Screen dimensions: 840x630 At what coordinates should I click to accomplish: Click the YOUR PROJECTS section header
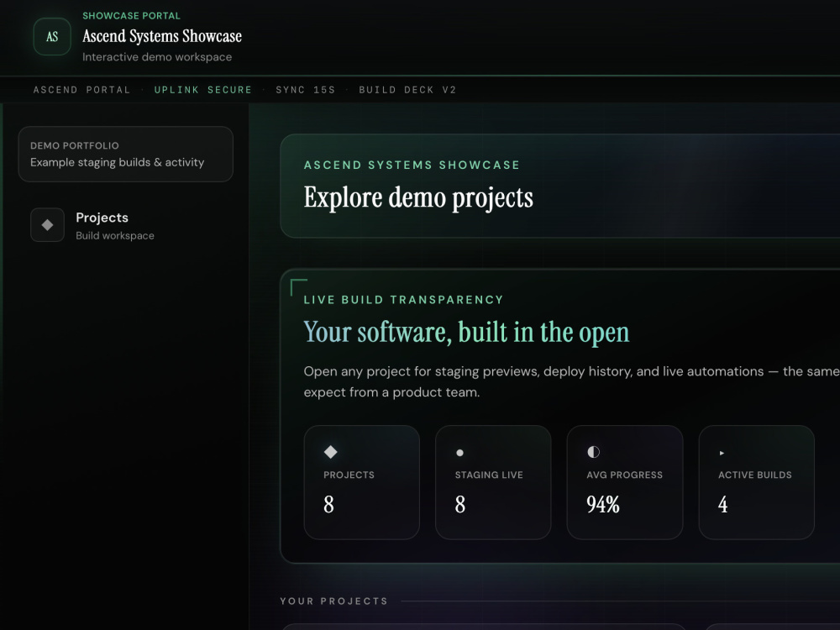(x=333, y=601)
